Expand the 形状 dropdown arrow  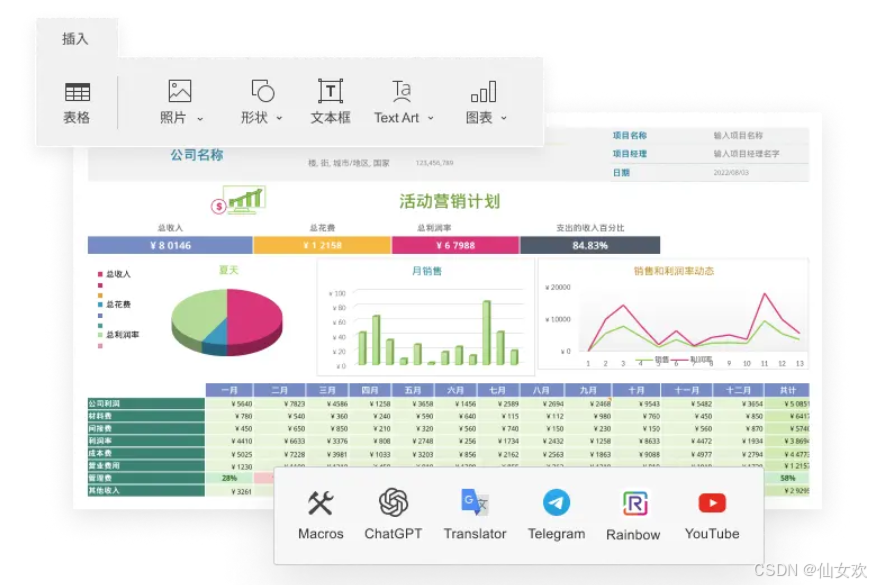click(279, 118)
